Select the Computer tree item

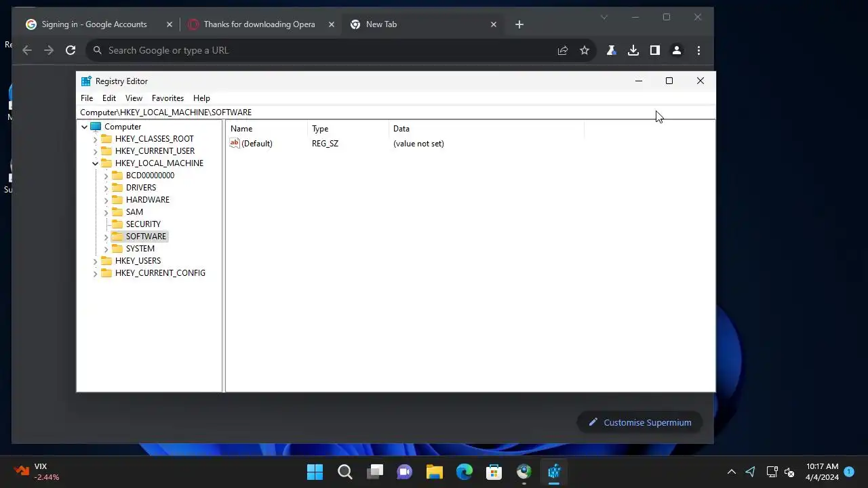(x=123, y=127)
